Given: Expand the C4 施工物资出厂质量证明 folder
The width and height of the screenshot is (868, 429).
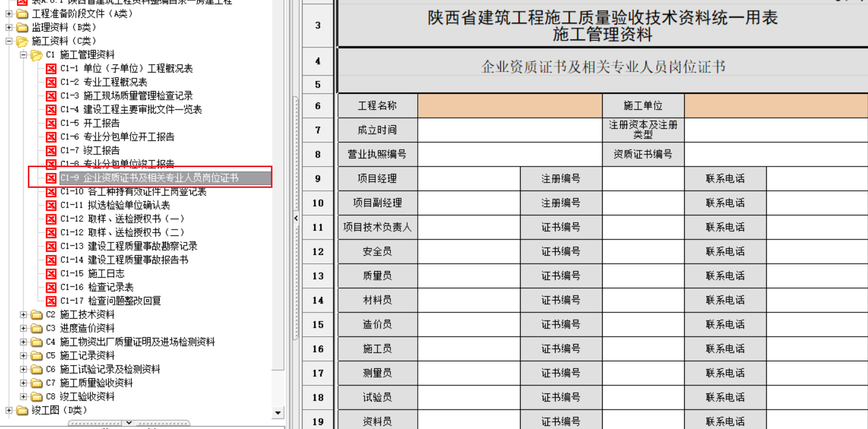Looking at the screenshot, I should [23, 342].
